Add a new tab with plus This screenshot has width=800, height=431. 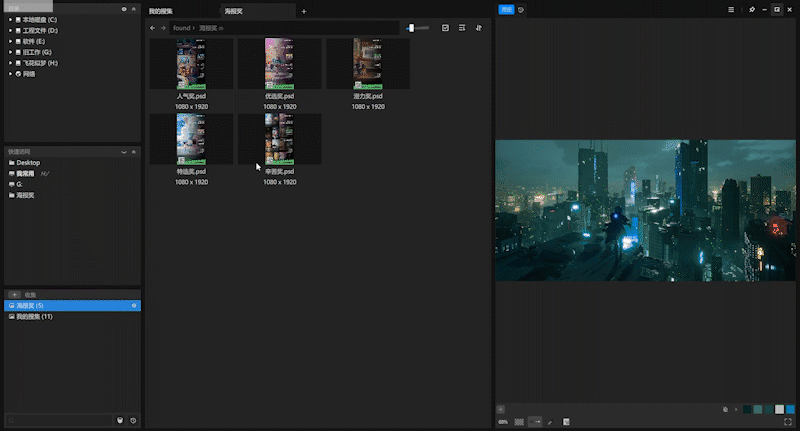click(304, 11)
